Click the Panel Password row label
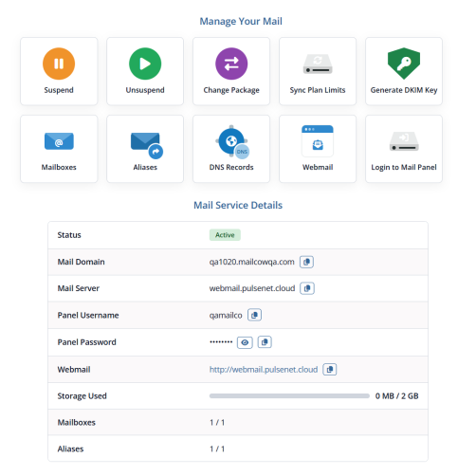The image size is (476, 476). tap(87, 342)
